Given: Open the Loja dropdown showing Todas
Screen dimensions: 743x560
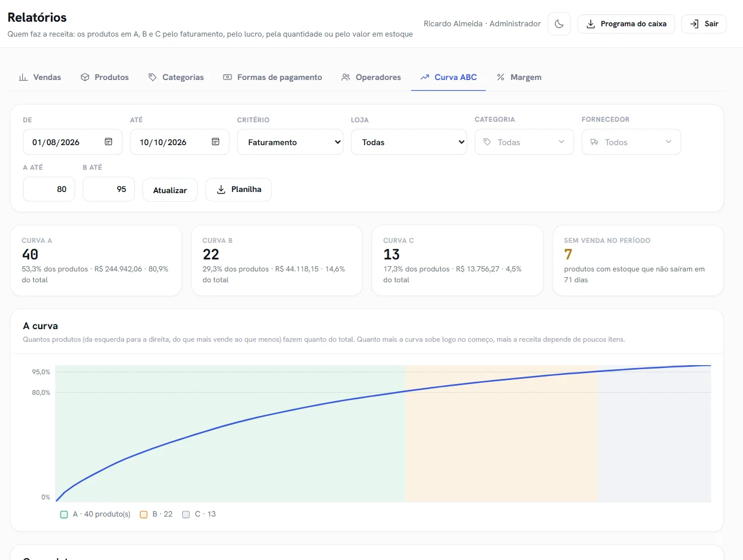Looking at the screenshot, I should [x=409, y=142].
